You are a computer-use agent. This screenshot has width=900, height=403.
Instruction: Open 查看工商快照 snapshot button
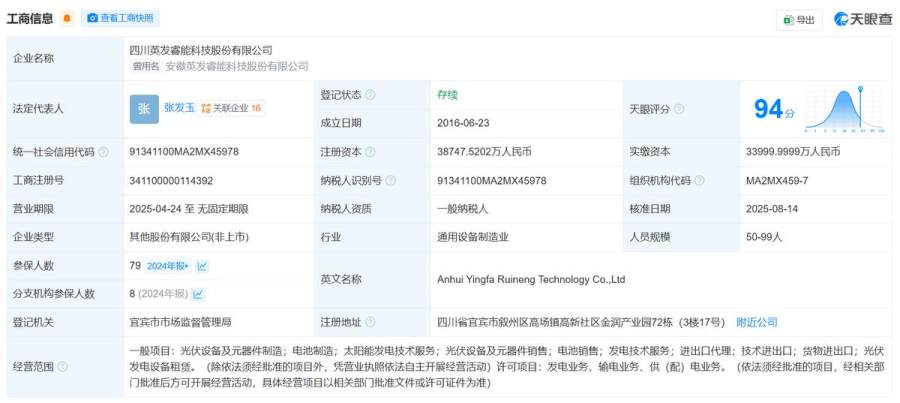point(120,19)
